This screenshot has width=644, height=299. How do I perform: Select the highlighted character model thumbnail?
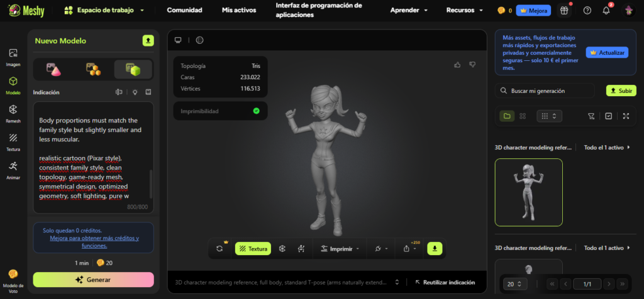click(528, 192)
